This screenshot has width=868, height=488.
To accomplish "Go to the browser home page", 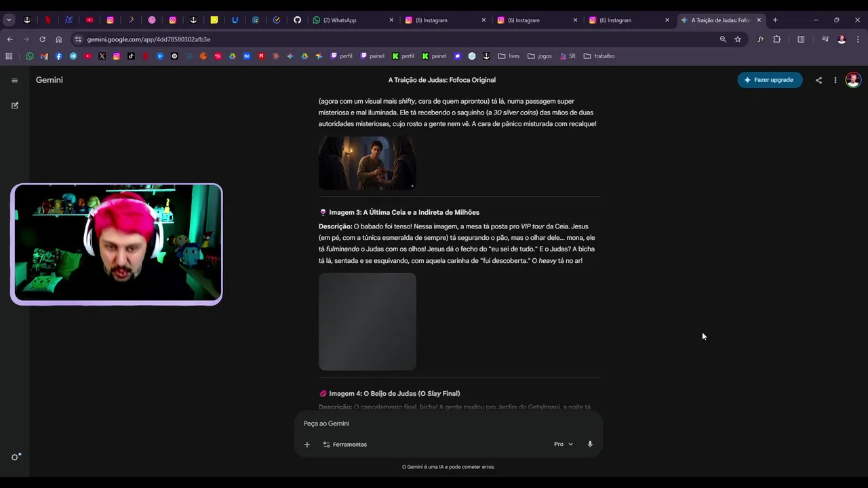I will 58,39.
